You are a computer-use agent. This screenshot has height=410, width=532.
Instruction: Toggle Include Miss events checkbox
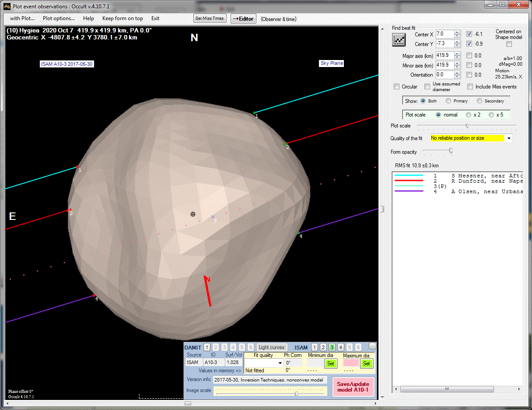coord(470,87)
